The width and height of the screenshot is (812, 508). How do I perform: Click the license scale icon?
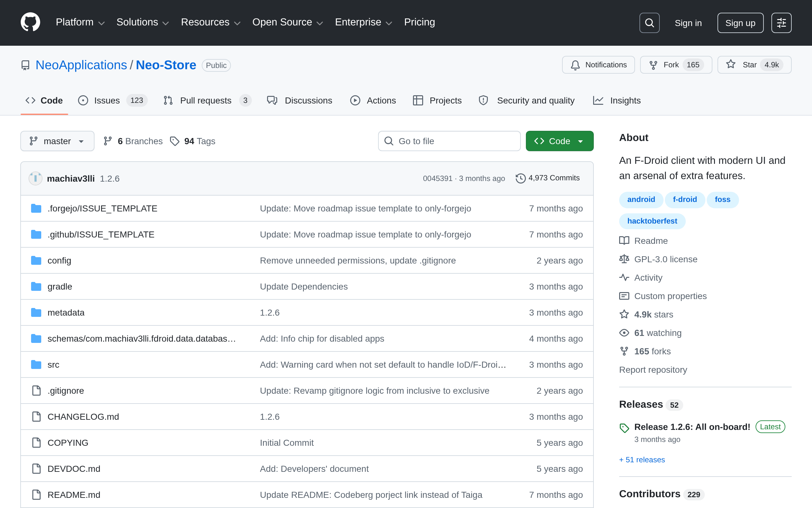(x=624, y=259)
